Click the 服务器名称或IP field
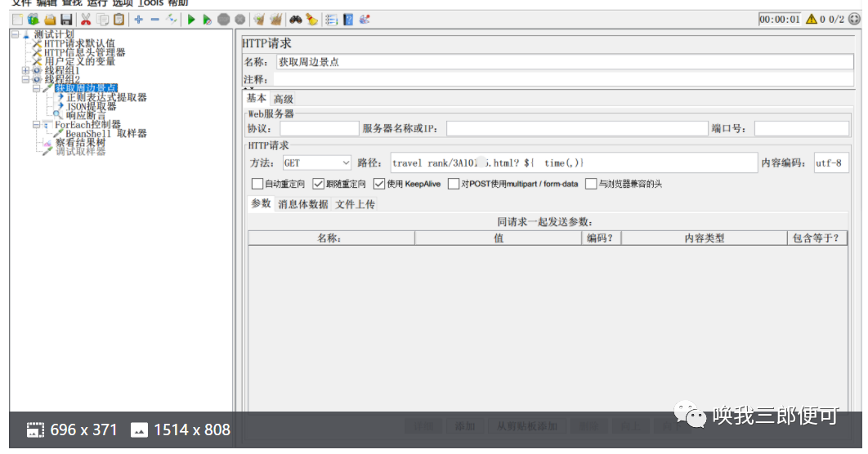This screenshot has height=454, width=868. point(577,128)
